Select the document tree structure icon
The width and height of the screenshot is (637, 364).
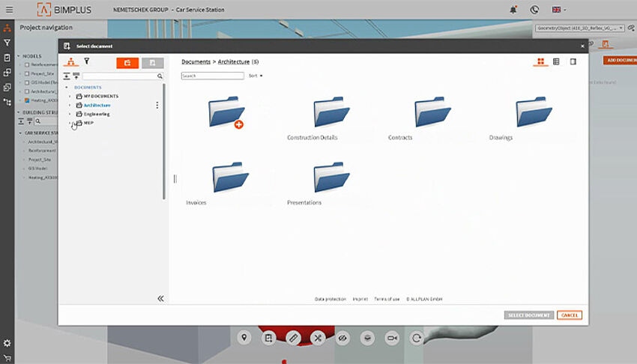click(70, 61)
